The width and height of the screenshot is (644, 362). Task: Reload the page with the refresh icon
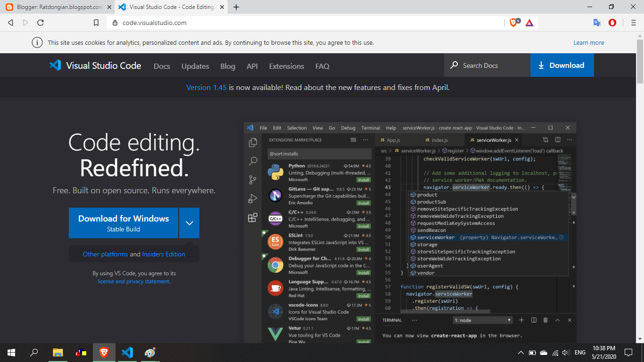tap(41, 23)
